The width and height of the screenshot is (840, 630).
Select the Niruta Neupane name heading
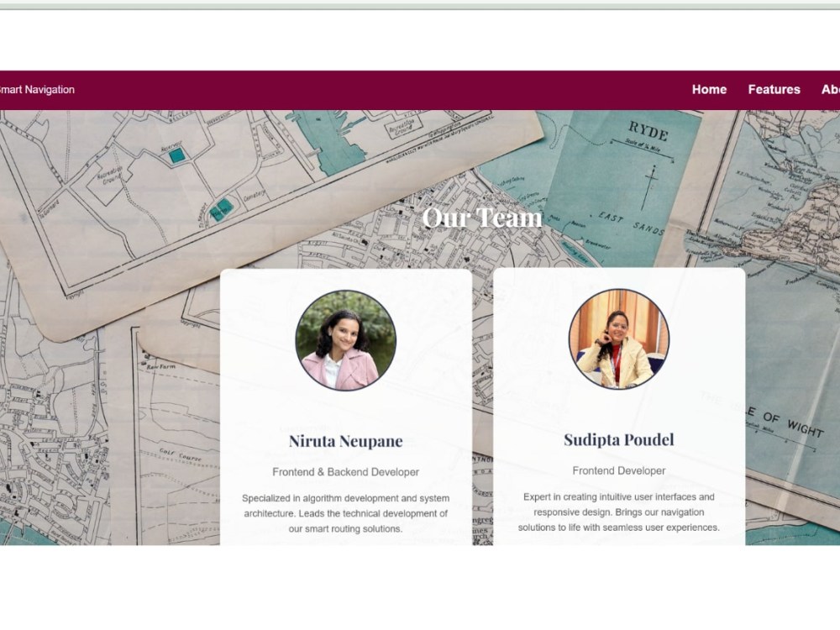[345, 441]
